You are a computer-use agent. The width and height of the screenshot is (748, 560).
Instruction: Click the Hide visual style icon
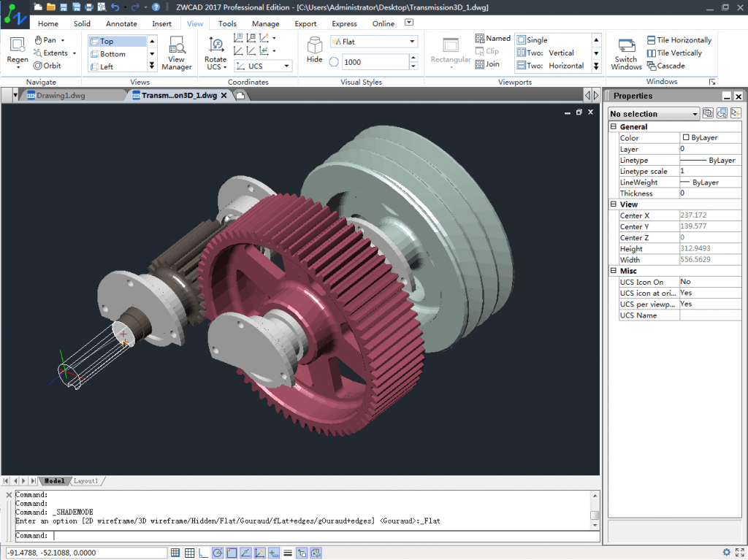314,45
